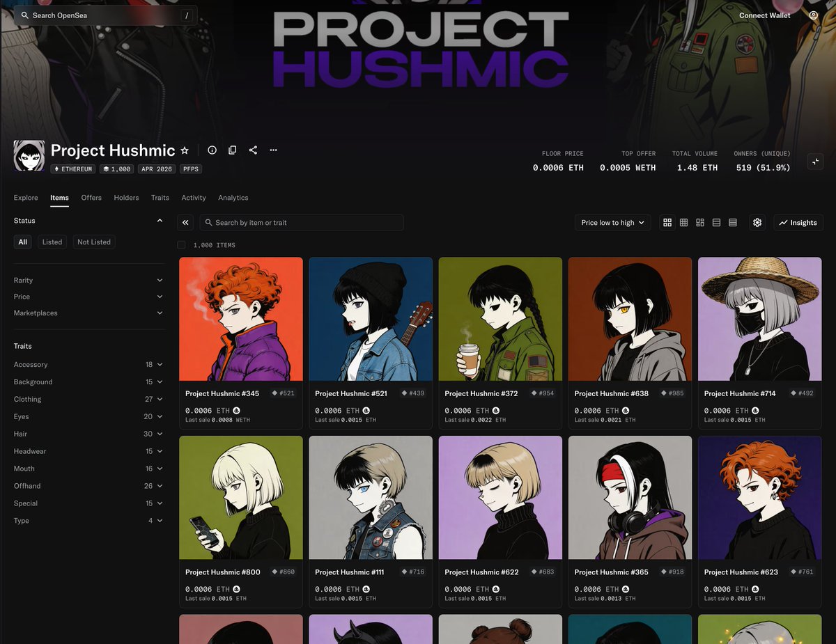The width and height of the screenshot is (836, 644).
Task: Switch to the Explore tab
Action: pos(26,198)
